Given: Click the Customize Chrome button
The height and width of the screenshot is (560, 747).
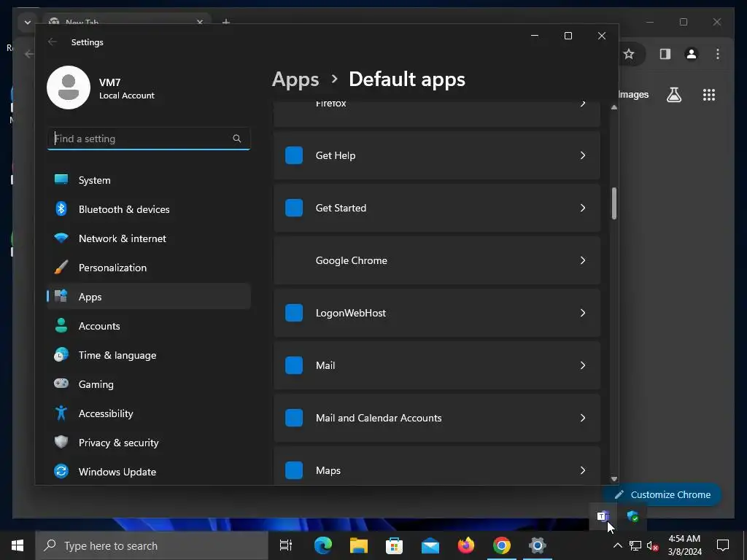Looking at the screenshot, I should pos(662,494).
